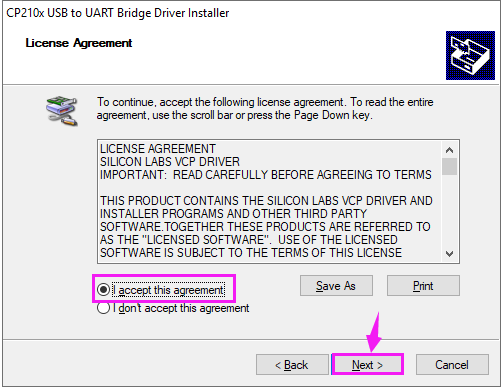The height and width of the screenshot is (389, 503).
Task: Click the SILICON LABS VCP DRIVER line
Action: 170,162
